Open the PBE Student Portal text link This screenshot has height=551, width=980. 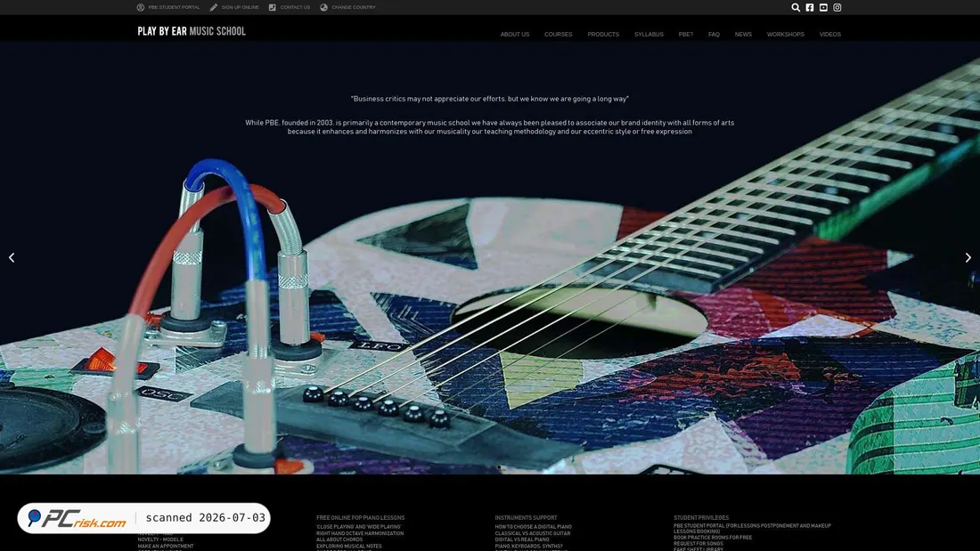point(174,7)
